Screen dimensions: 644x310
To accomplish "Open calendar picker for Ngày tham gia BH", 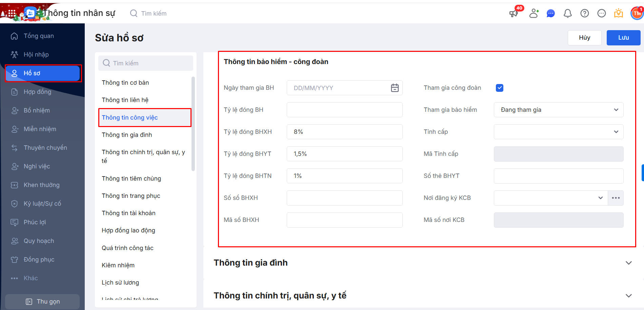I will (395, 88).
